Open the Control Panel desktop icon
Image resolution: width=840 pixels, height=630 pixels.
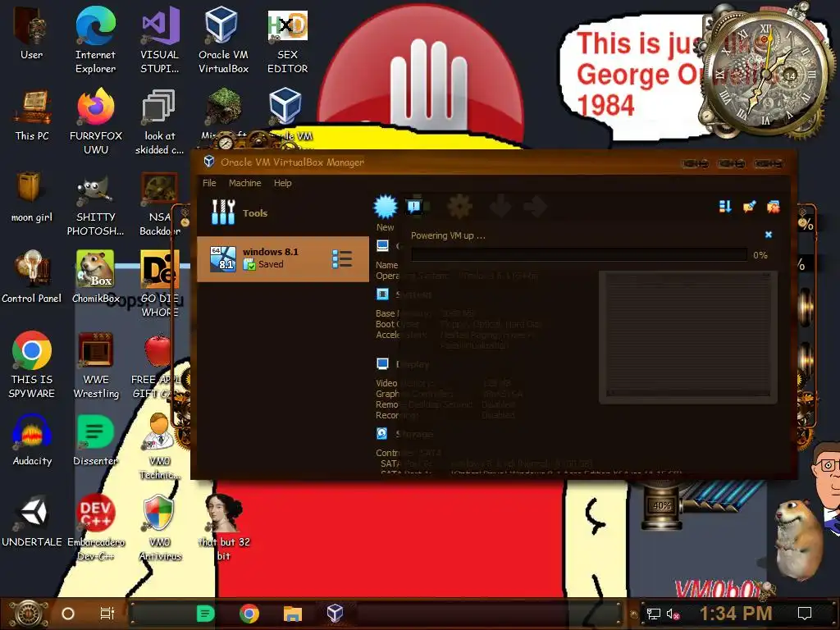point(32,277)
